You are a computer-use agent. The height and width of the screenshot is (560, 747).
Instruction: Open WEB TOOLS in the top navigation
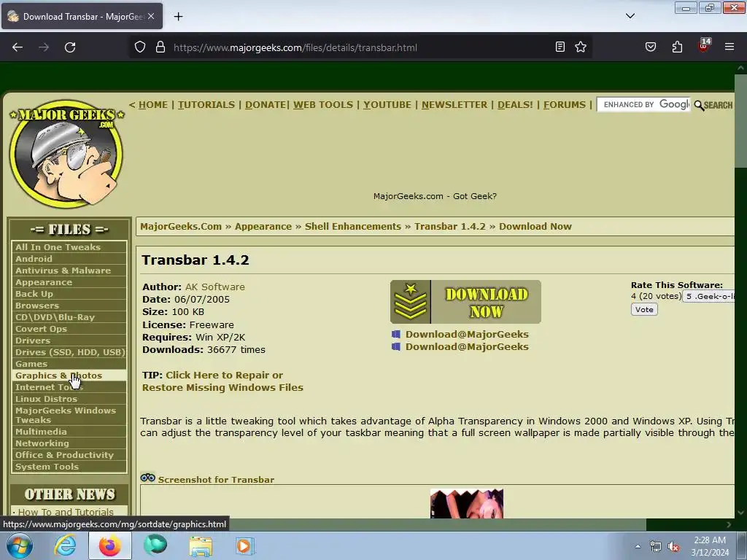tap(323, 105)
